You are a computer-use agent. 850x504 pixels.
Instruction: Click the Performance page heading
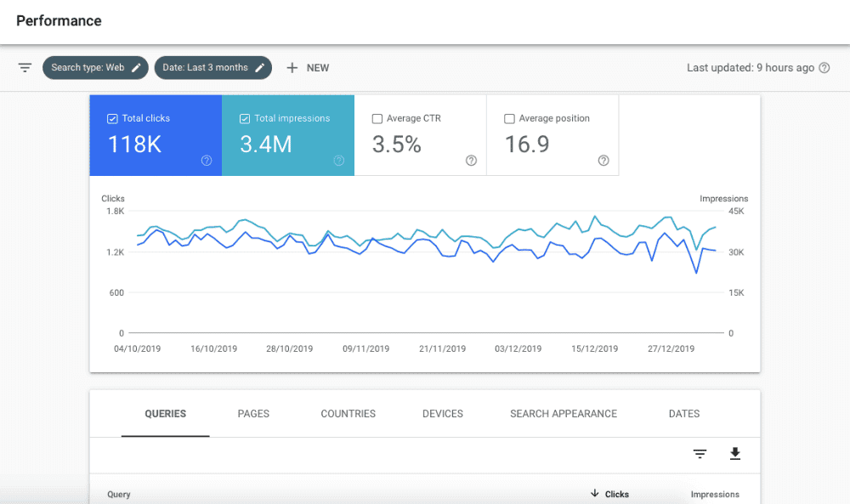tap(59, 20)
